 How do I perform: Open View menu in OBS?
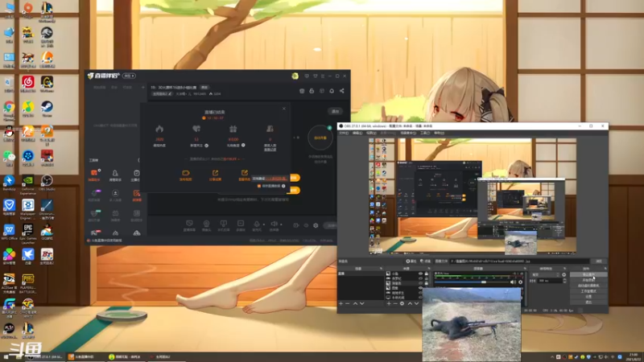click(x=371, y=133)
